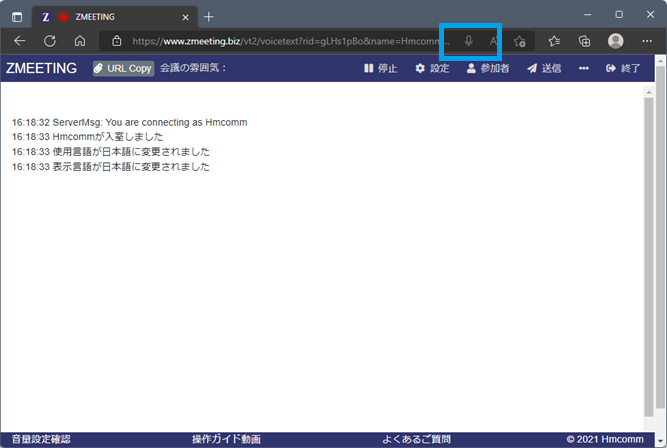This screenshot has height=448, width=667.
Task: Copy the meeting link with URL Copy
Action: (x=123, y=69)
